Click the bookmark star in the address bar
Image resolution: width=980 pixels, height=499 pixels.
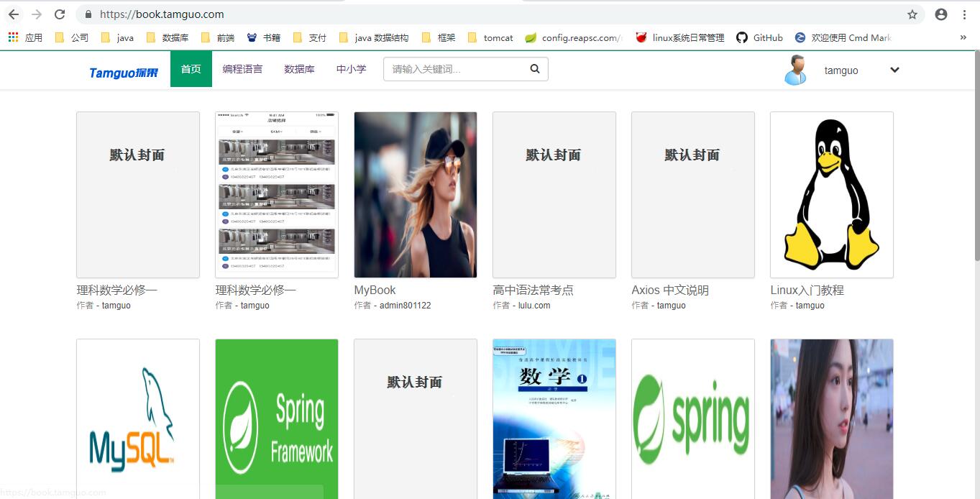[x=911, y=14]
